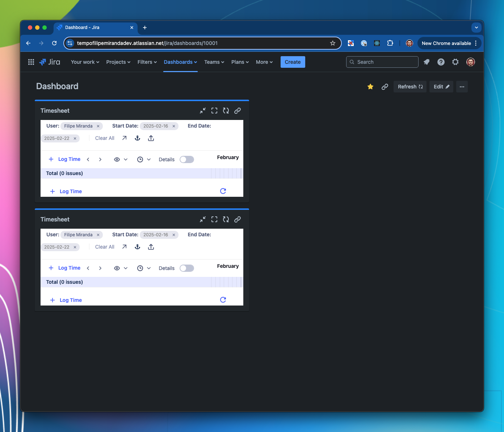Refresh the second Timesheet gadget header
The height and width of the screenshot is (432, 504).
tap(226, 219)
